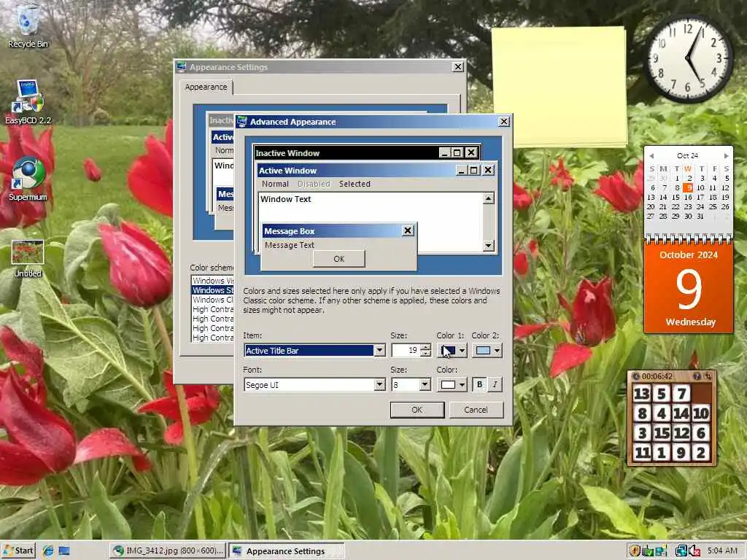Click the preview Message Box OK button

[338, 259]
